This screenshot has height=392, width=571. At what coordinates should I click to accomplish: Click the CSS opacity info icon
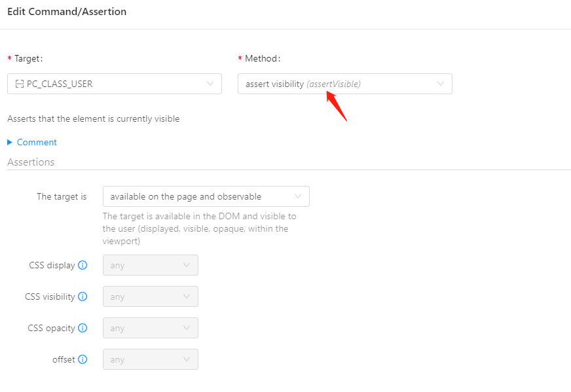coord(83,328)
